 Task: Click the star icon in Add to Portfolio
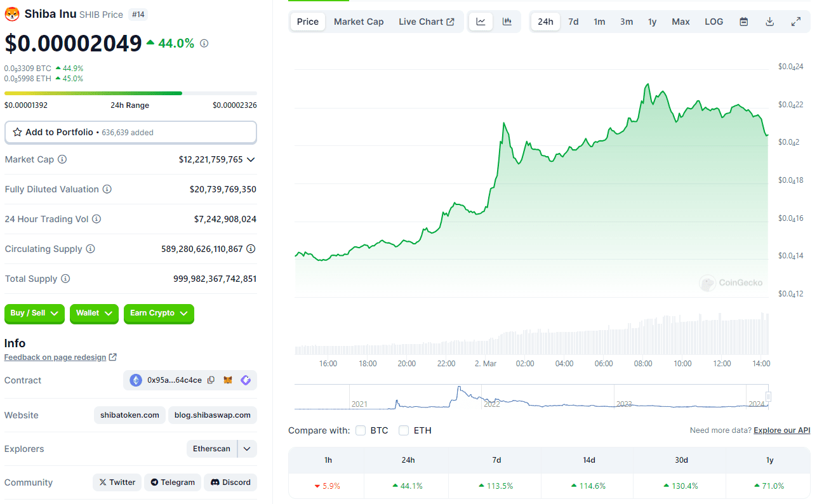point(17,132)
